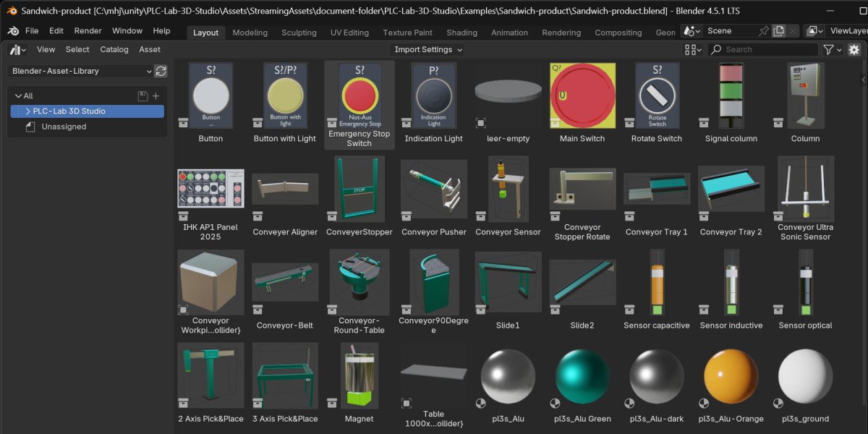This screenshot has width=868, height=434.
Task: Open the filter funnel dropdown
Action: 833,49
